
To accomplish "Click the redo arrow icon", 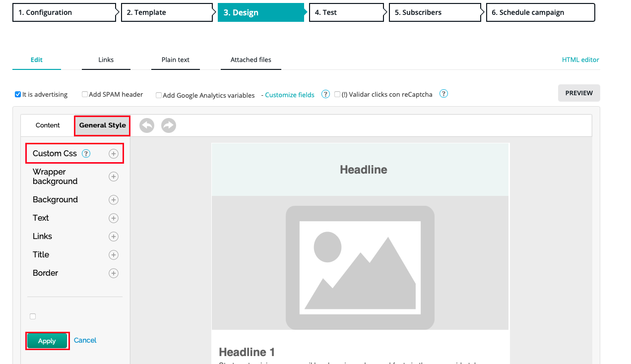I will 169,125.
